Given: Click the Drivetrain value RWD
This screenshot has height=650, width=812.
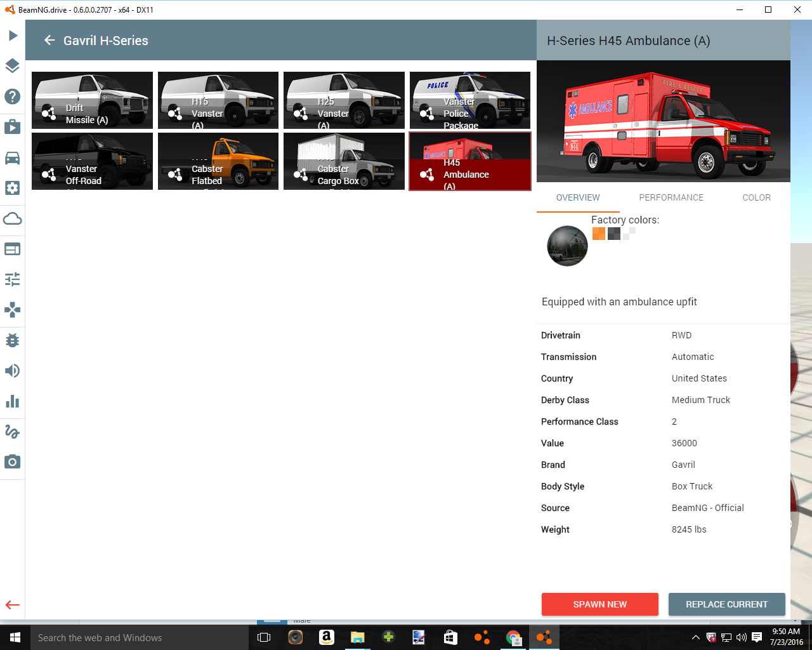Looking at the screenshot, I should (x=681, y=335).
